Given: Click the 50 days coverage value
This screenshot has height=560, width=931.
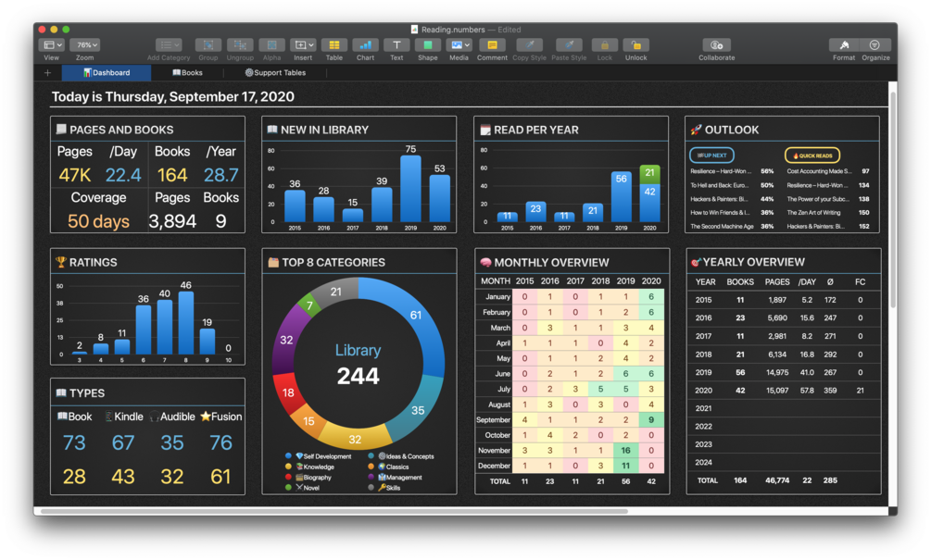Looking at the screenshot, I should pyautogui.click(x=98, y=221).
